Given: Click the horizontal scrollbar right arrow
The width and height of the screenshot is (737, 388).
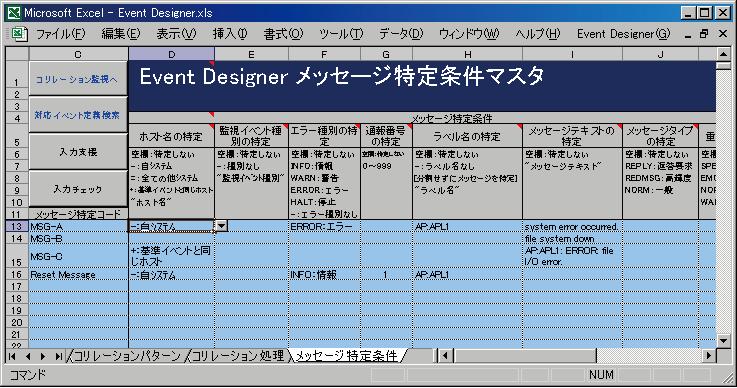Looking at the screenshot, I should (709, 356).
